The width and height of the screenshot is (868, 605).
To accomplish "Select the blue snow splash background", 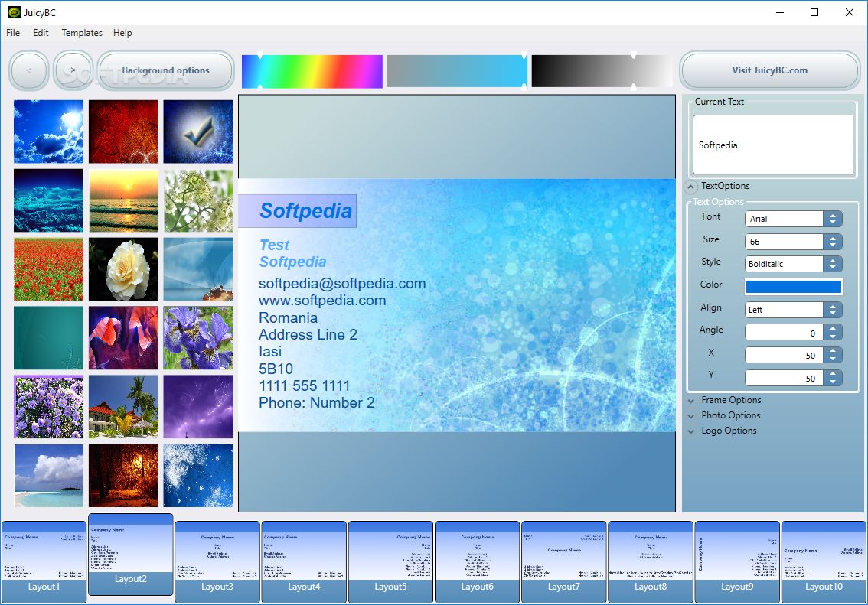I will pos(198,476).
